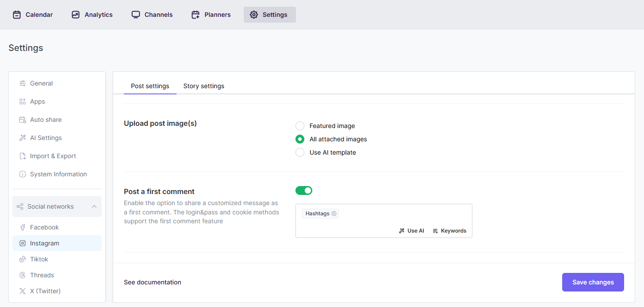
Task: Click the AI Settings magic wand icon
Action: (23, 138)
